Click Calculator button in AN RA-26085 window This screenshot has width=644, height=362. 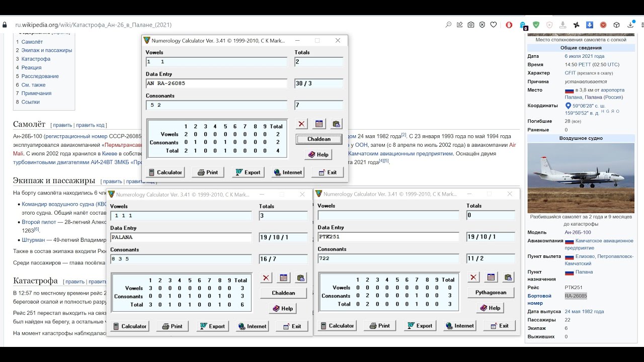click(166, 172)
